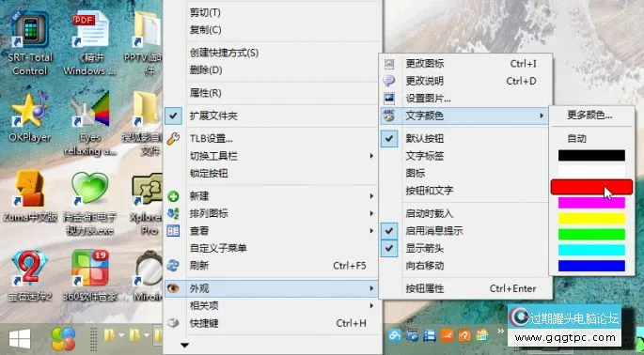The width and height of the screenshot is (644, 355).
Task: Click the palette icon beside 文字颜色
Action: click(x=389, y=116)
